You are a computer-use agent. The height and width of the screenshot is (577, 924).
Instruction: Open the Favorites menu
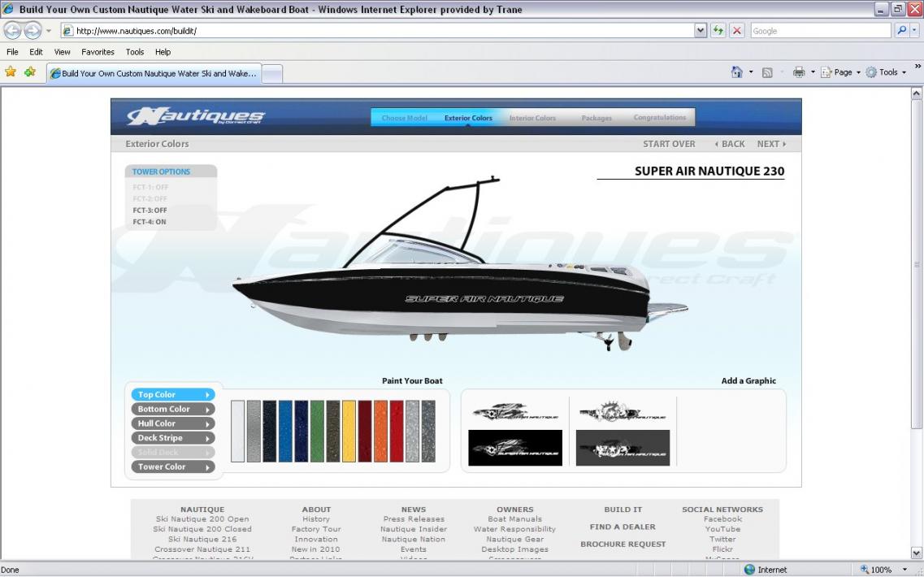pyautogui.click(x=98, y=52)
